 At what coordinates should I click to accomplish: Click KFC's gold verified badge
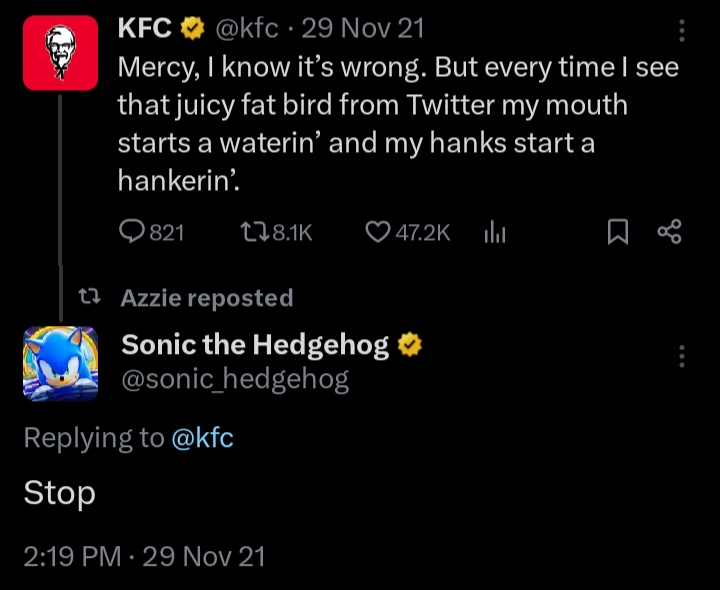(190, 29)
